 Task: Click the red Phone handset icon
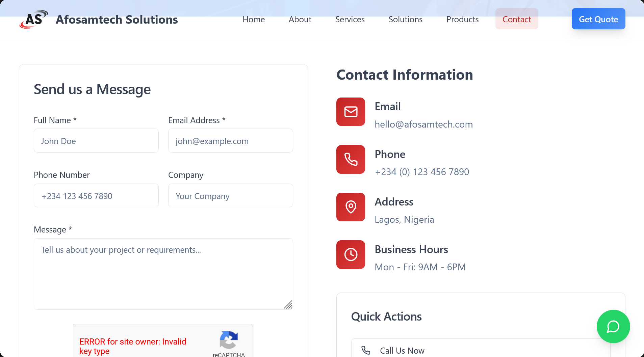point(351,159)
